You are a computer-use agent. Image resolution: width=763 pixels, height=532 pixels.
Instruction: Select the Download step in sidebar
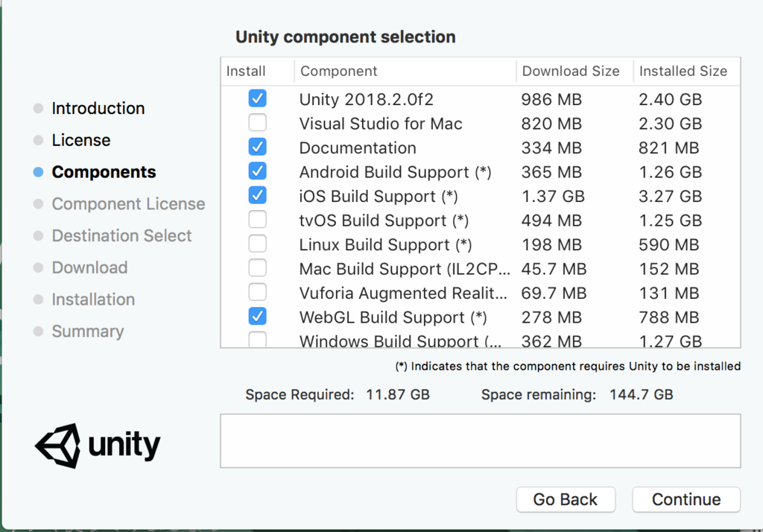[89, 267]
